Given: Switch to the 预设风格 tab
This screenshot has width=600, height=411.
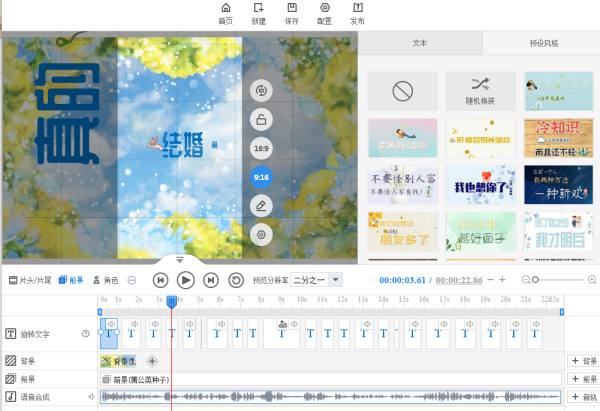Looking at the screenshot, I should (x=543, y=43).
